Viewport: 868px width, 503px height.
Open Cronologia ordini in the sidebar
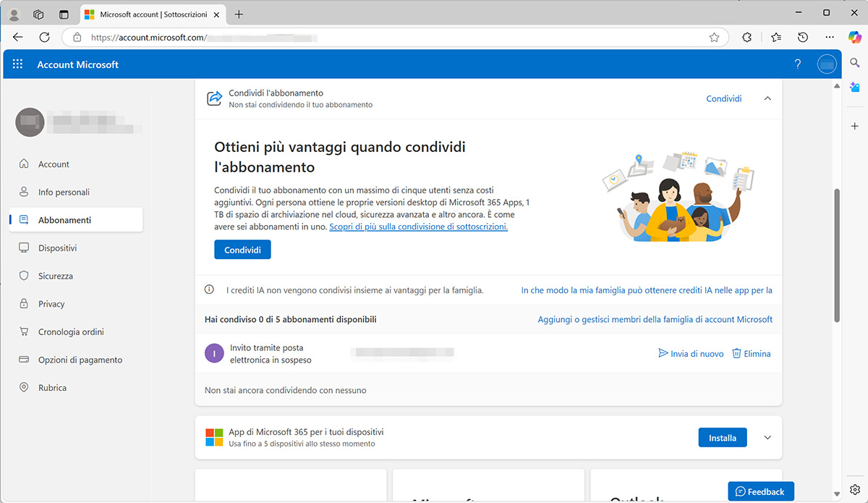24,331
